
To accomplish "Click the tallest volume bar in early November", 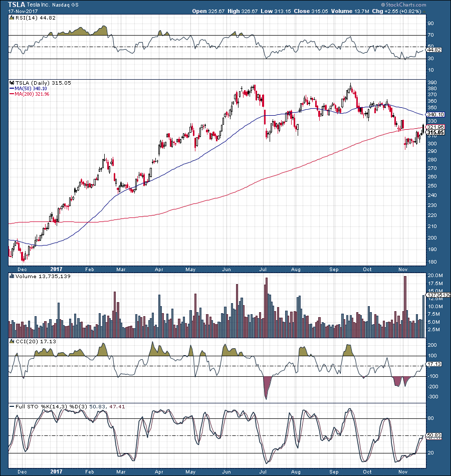I will (x=405, y=307).
